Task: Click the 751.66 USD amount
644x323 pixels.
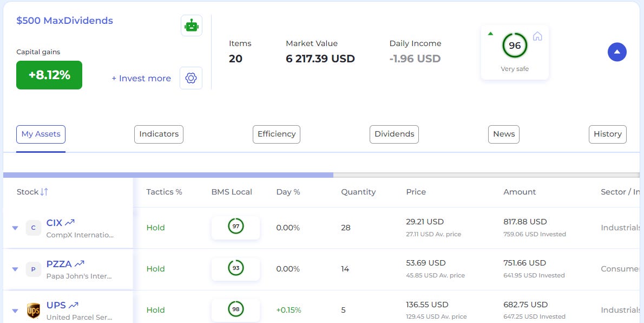Action: (525, 263)
